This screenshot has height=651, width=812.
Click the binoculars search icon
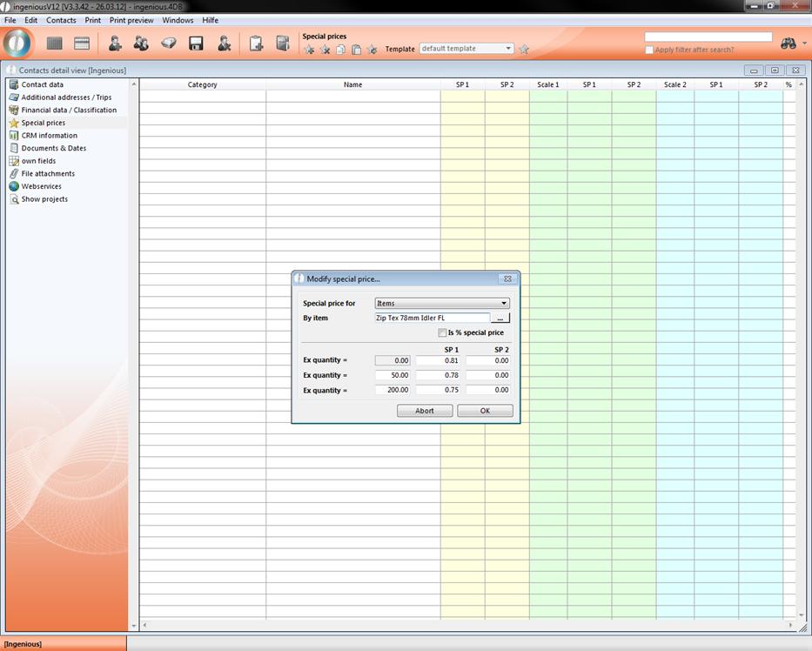coord(789,44)
